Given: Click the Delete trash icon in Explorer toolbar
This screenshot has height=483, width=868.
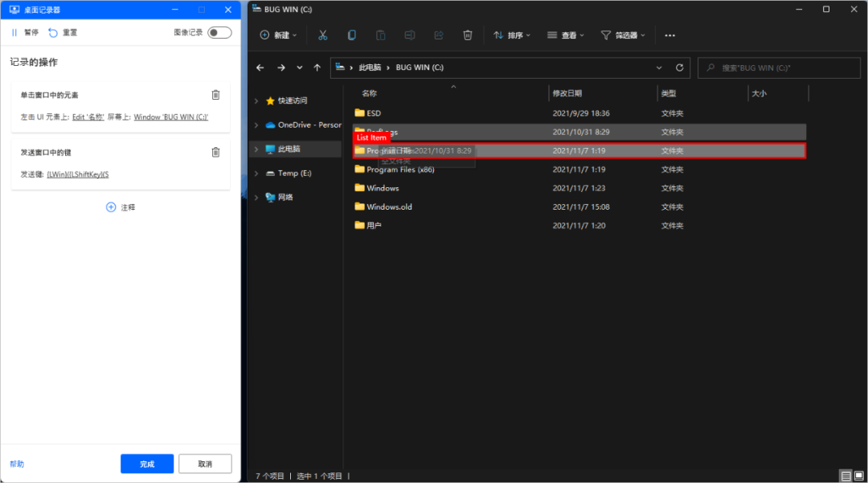Looking at the screenshot, I should click(468, 35).
